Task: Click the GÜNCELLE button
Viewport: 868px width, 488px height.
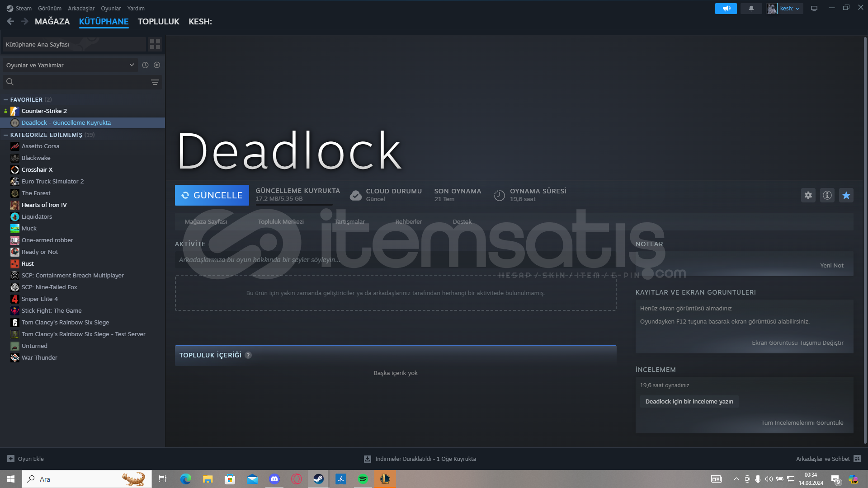Action: pos(212,195)
